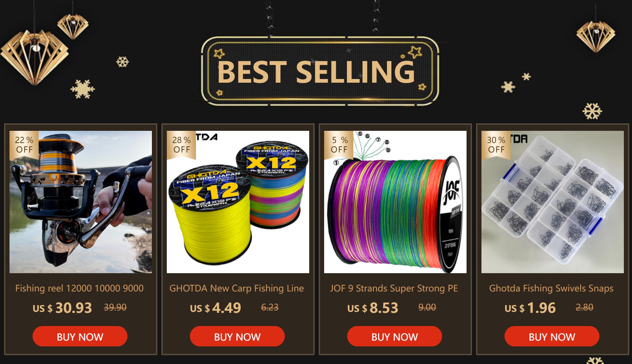Click the US $1.96 price
632x364 pixels.
pos(530,308)
